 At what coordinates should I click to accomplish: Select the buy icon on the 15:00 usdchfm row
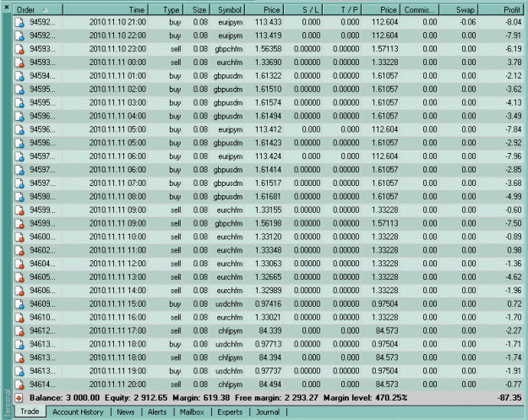pos(19,304)
